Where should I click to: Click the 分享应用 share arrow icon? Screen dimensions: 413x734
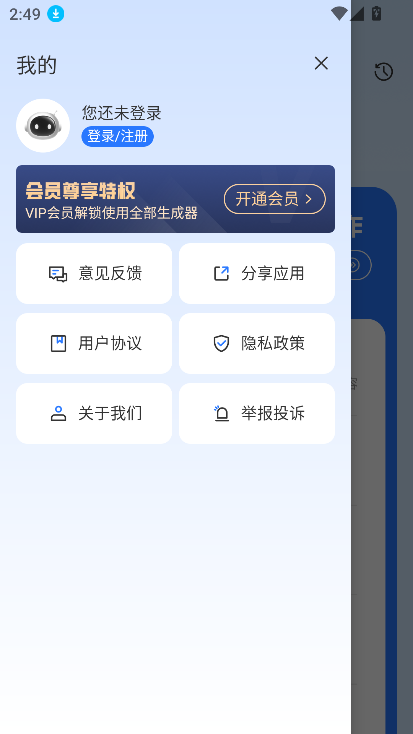221,273
